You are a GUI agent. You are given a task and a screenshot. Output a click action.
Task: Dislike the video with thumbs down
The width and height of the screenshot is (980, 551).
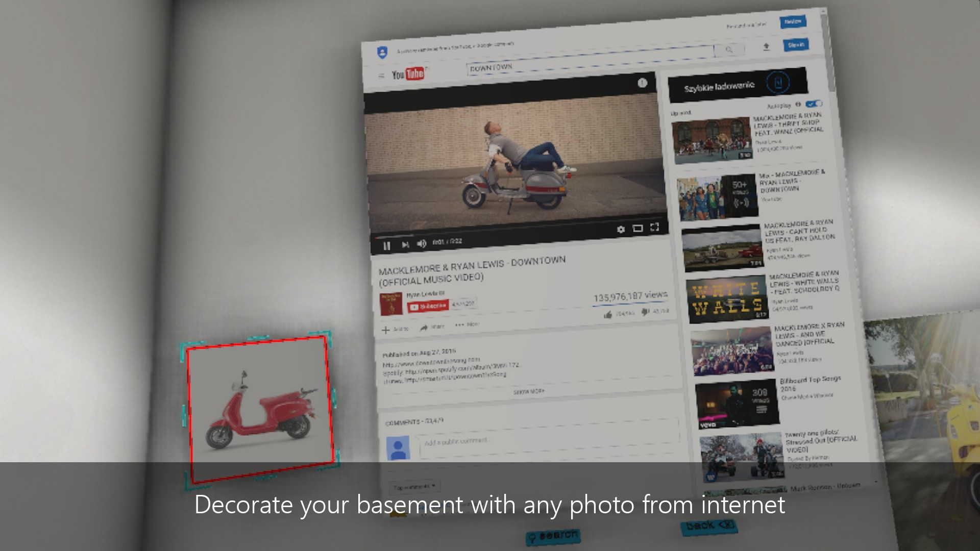645,312
